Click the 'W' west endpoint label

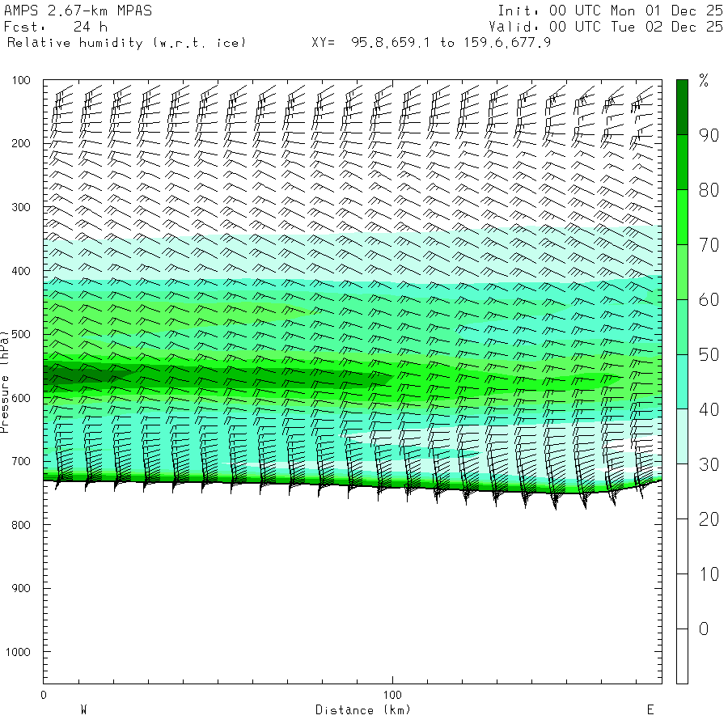point(83,710)
